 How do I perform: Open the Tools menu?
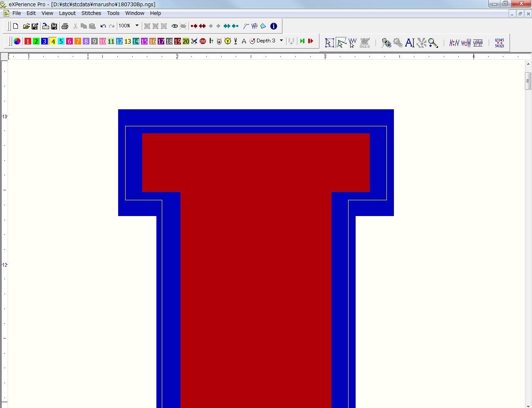tap(113, 13)
